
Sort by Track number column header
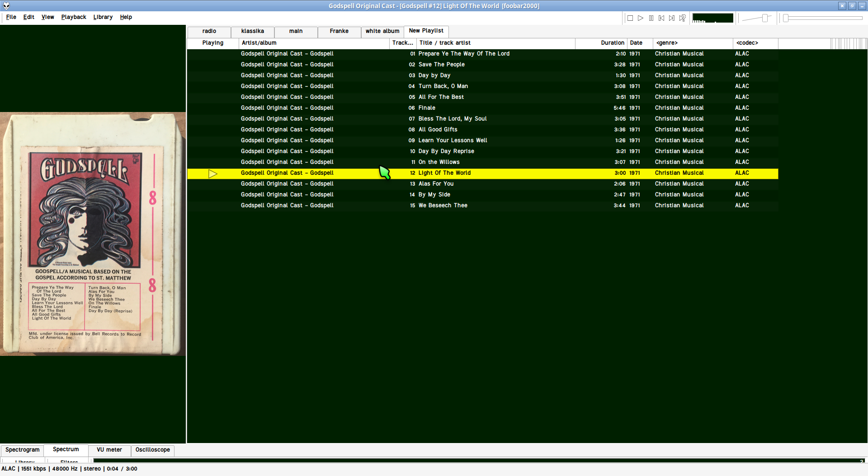[x=403, y=43]
